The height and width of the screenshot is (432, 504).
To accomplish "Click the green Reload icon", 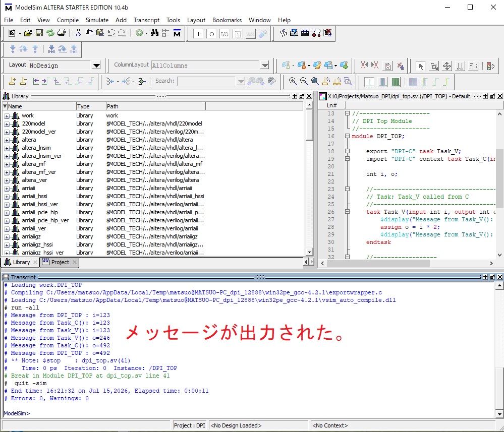I will 50,33.
